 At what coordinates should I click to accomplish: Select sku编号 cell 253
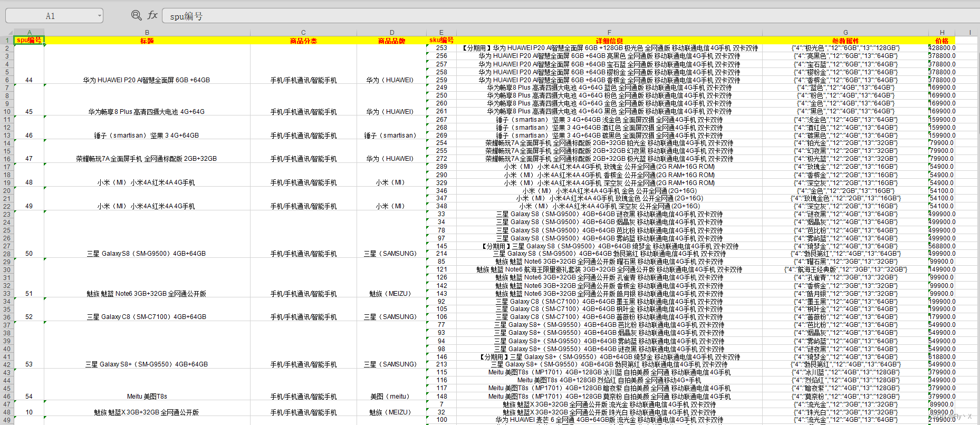441,48
